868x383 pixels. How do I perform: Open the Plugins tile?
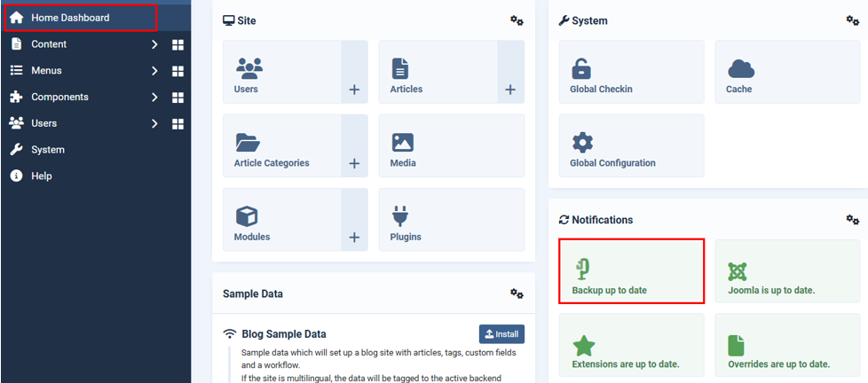point(452,219)
